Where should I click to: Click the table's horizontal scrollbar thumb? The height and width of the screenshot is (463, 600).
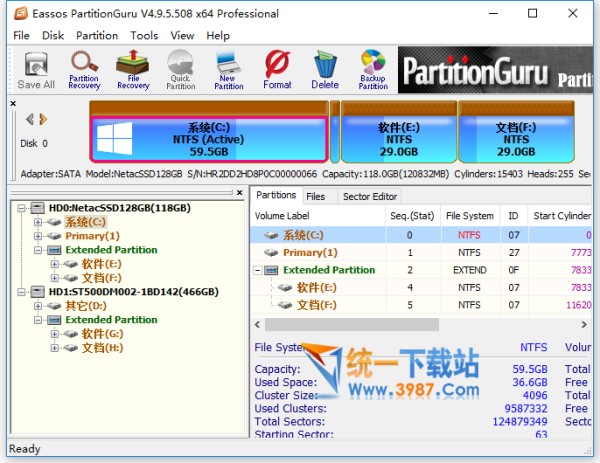(352, 324)
